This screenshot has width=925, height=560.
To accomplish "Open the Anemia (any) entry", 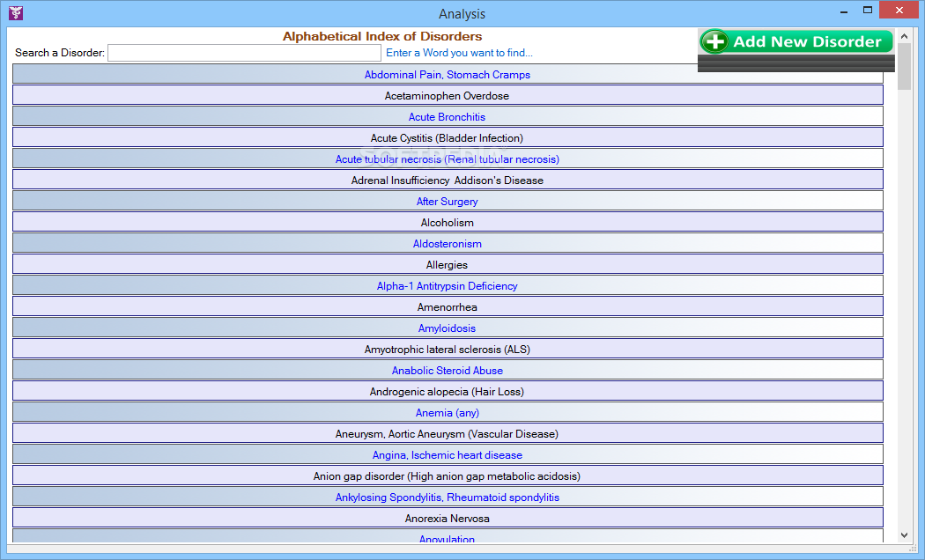I will (448, 413).
